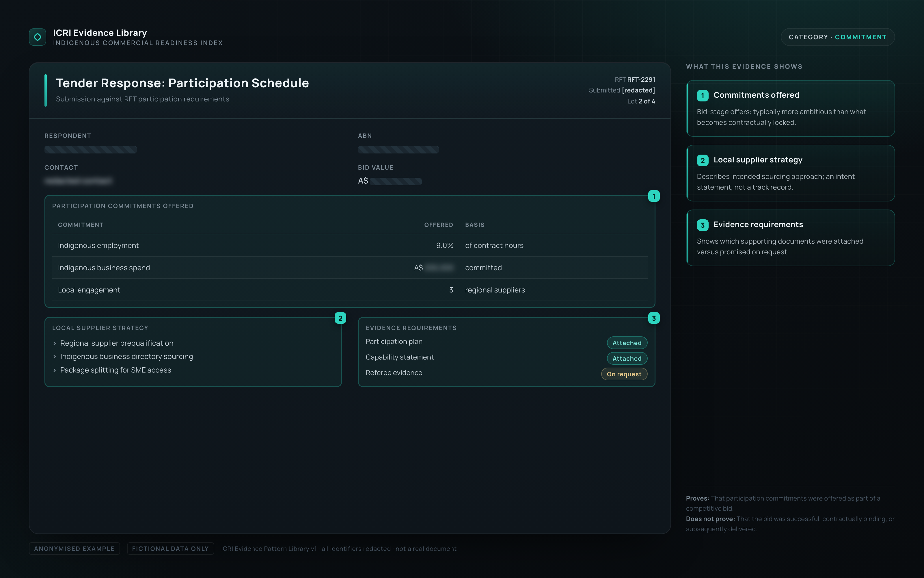Screen dimensions: 924x578
Task: Select 'Submission against RFT participation requirements' subtitle
Action: pyautogui.click(x=142, y=99)
